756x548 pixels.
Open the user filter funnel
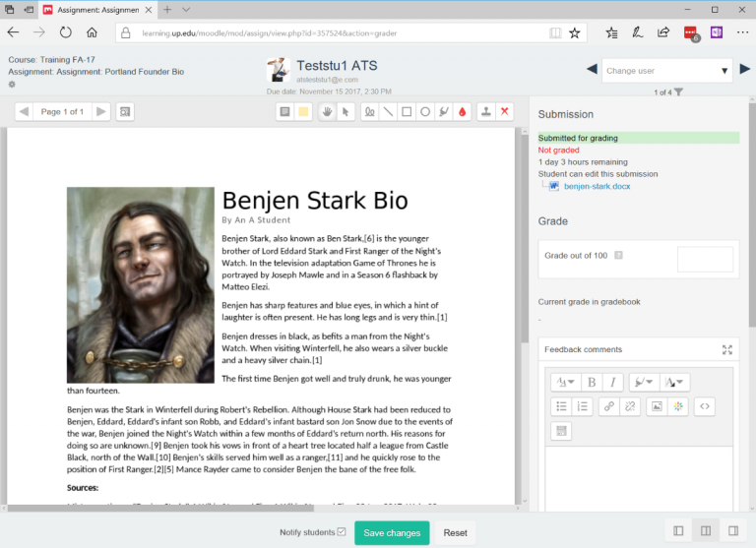678,92
